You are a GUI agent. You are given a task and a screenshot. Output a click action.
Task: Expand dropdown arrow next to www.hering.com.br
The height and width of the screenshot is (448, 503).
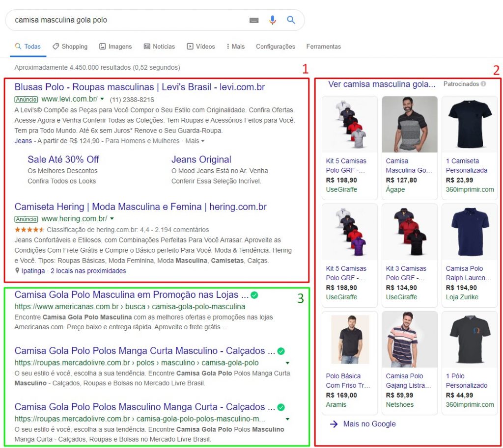112,218
